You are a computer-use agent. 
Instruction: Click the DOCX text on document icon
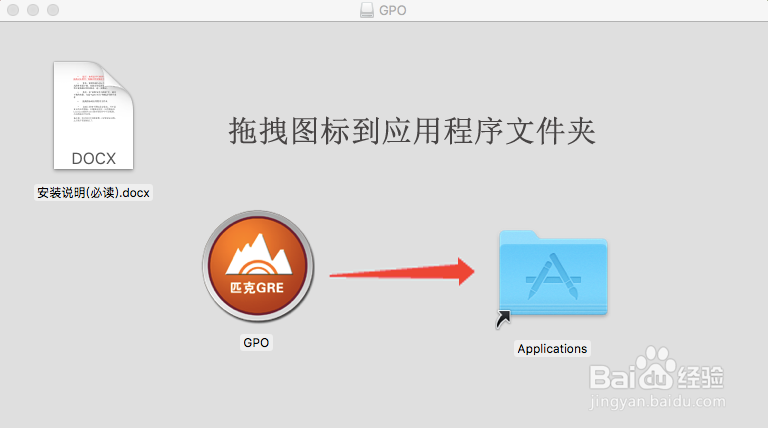tap(94, 159)
